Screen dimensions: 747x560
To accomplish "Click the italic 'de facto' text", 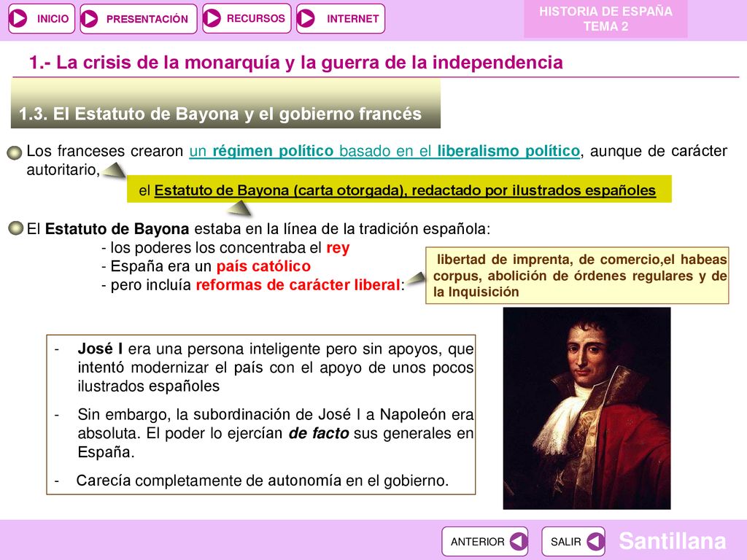I will pos(319,433).
